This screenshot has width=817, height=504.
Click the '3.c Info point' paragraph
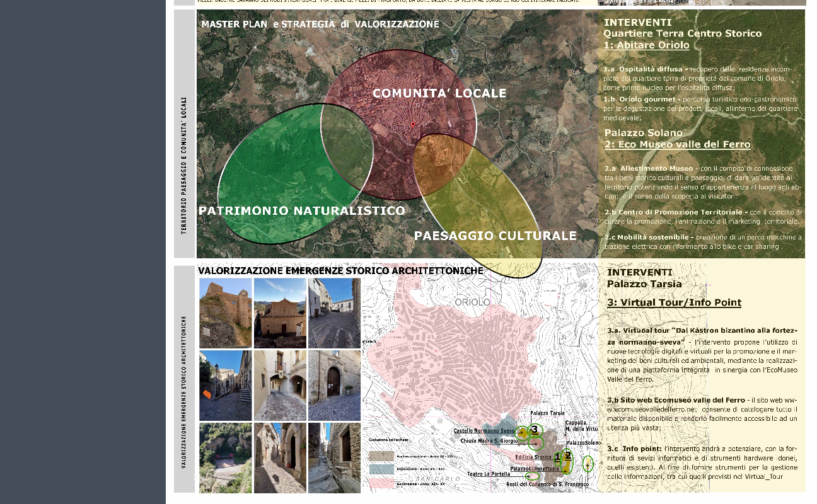(702, 462)
